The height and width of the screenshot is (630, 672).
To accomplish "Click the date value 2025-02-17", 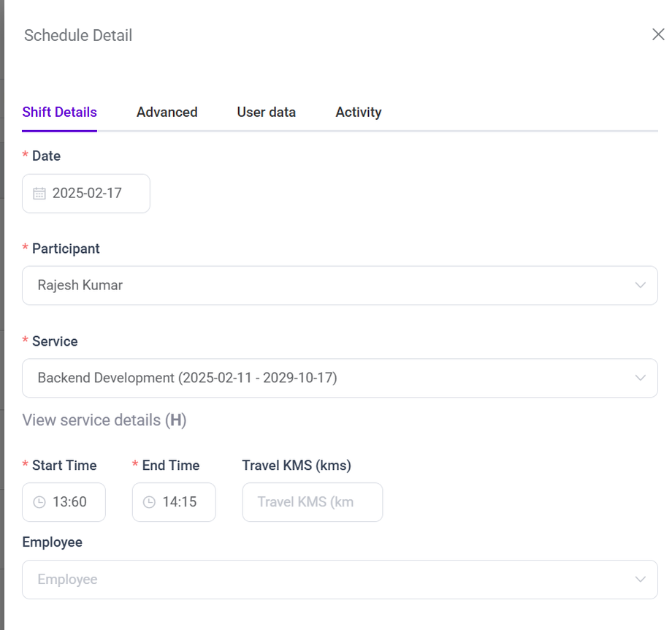I will pyautogui.click(x=87, y=194).
